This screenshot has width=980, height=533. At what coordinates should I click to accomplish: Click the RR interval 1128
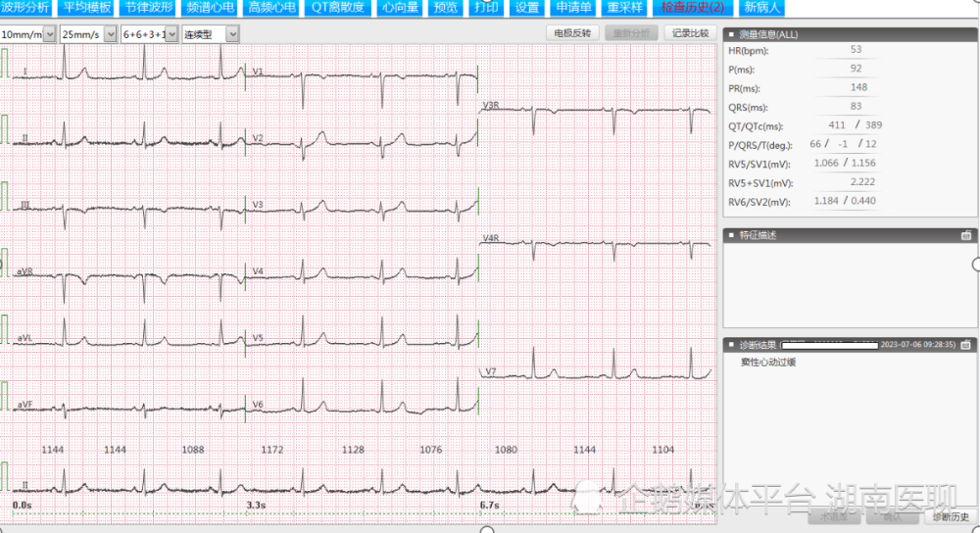pyautogui.click(x=353, y=450)
